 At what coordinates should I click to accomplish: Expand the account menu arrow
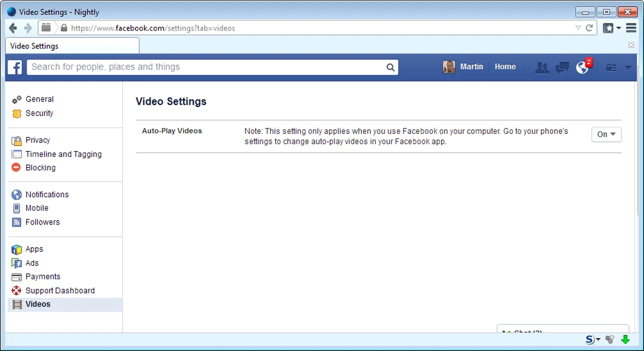pos(628,67)
